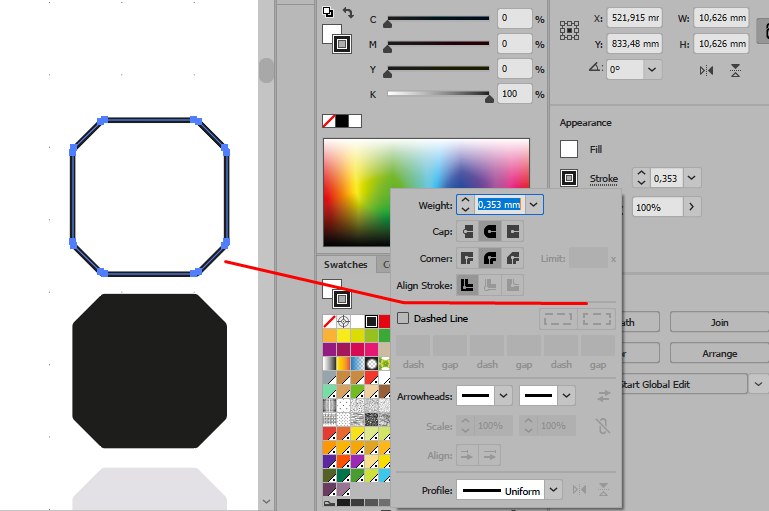Click the black swatch under CMYK sliders
769x511 pixels.
tap(342, 121)
